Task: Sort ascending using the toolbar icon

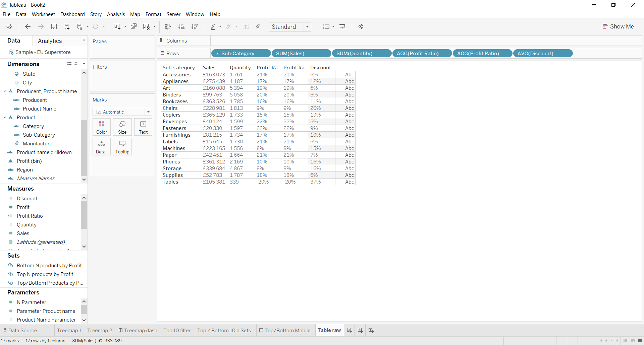Action: [181, 27]
